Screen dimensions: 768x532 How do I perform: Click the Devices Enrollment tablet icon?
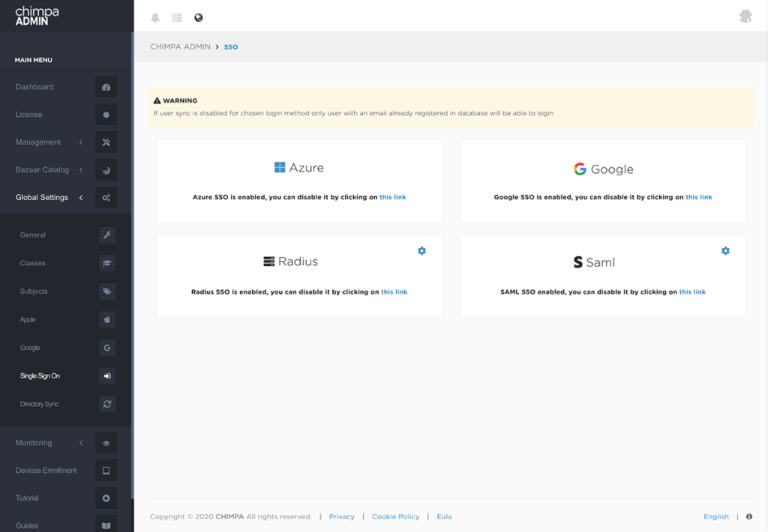106,471
